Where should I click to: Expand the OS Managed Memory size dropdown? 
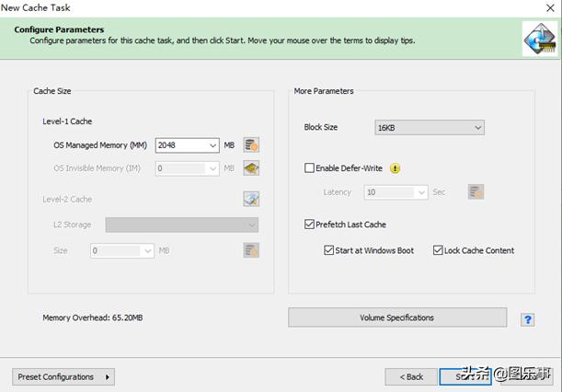pyautogui.click(x=213, y=145)
